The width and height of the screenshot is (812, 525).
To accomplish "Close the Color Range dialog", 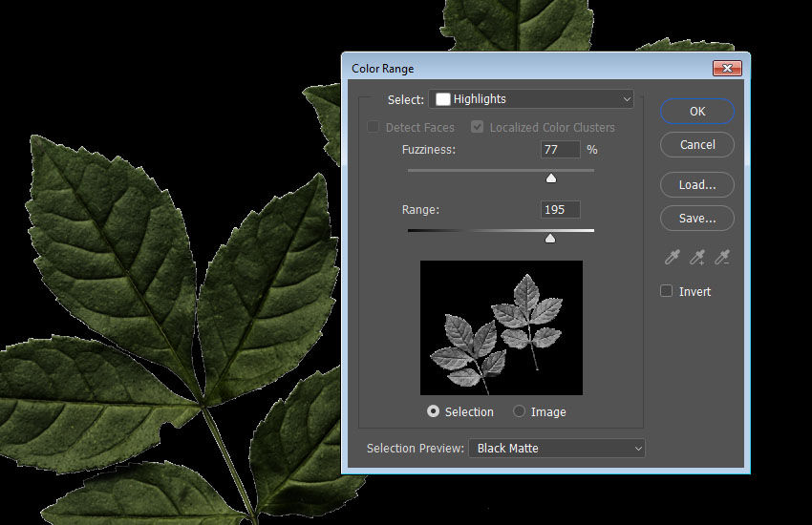I will [x=727, y=69].
